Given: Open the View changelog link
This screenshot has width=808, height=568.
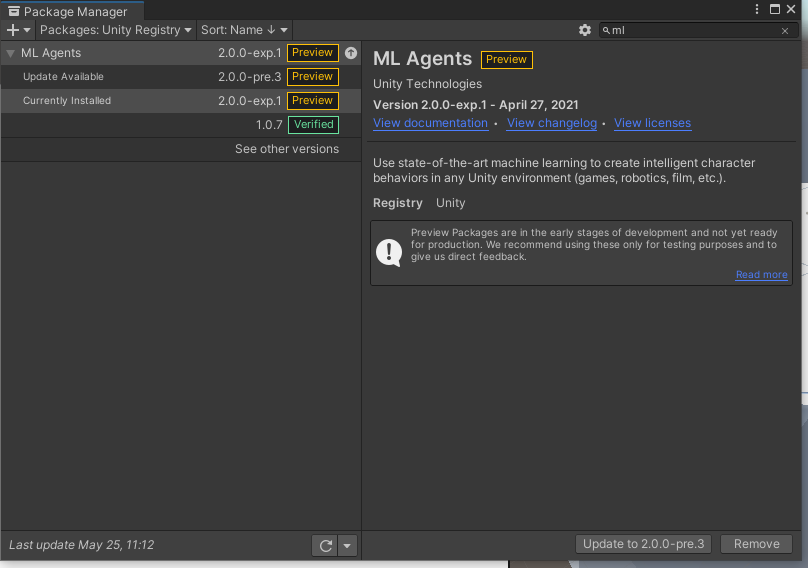Looking at the screenshot, I should click(x=552, y=123).
